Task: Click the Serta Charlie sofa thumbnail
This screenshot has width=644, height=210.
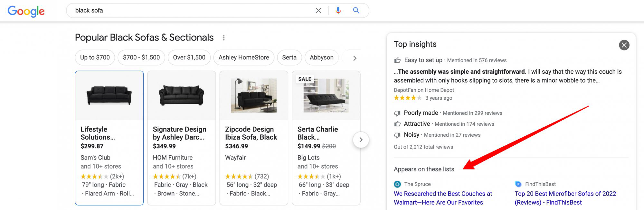Action: click(326, 96)
